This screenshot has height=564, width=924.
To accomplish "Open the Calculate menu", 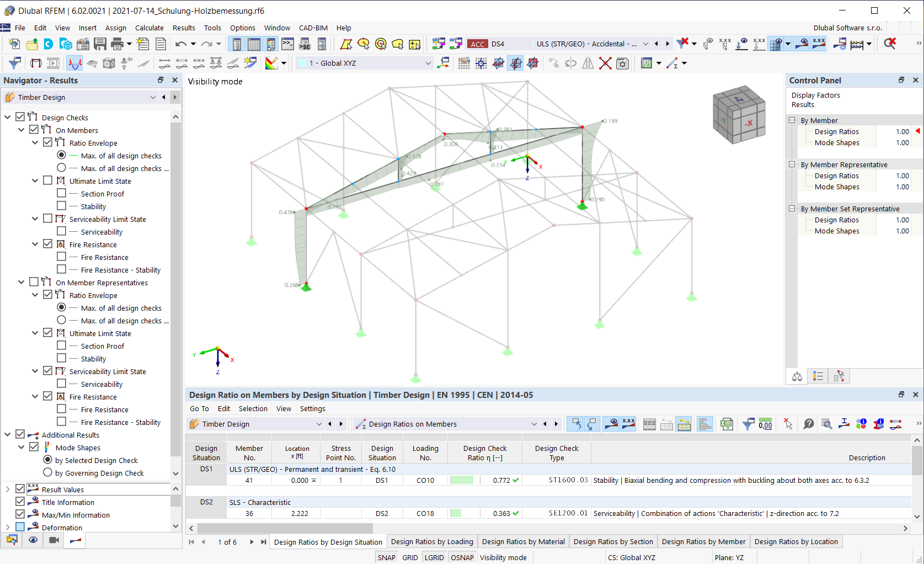I will coord(149,28).
